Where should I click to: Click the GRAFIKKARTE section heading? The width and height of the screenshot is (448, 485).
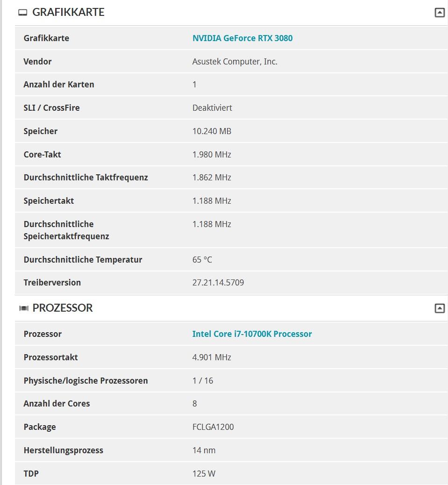point(68,12)
